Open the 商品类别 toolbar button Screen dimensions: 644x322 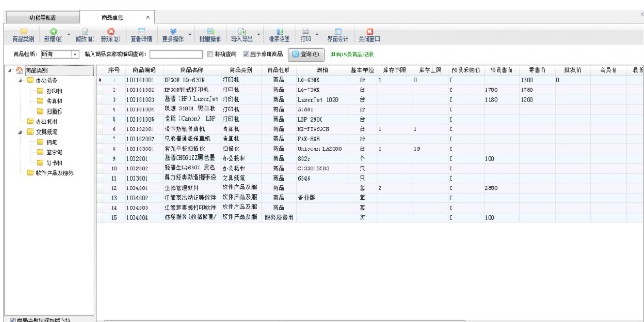coord(23,35)
